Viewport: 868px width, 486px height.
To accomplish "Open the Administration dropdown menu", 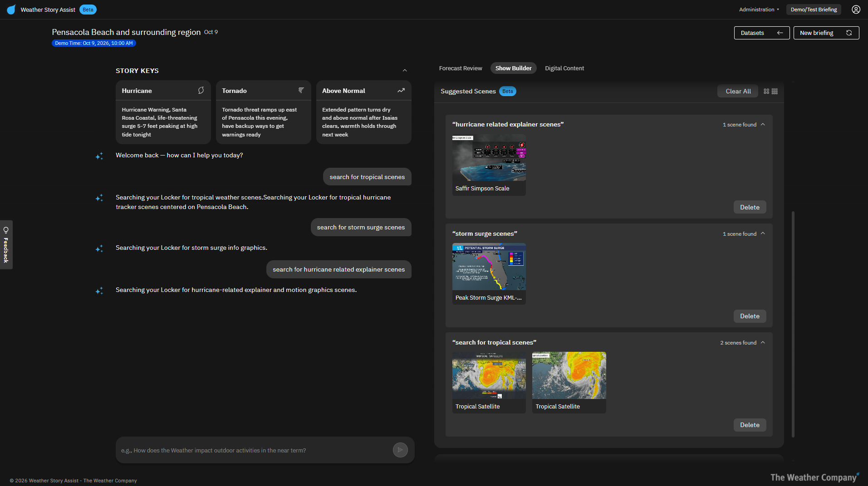I will [x=759, y=10].
